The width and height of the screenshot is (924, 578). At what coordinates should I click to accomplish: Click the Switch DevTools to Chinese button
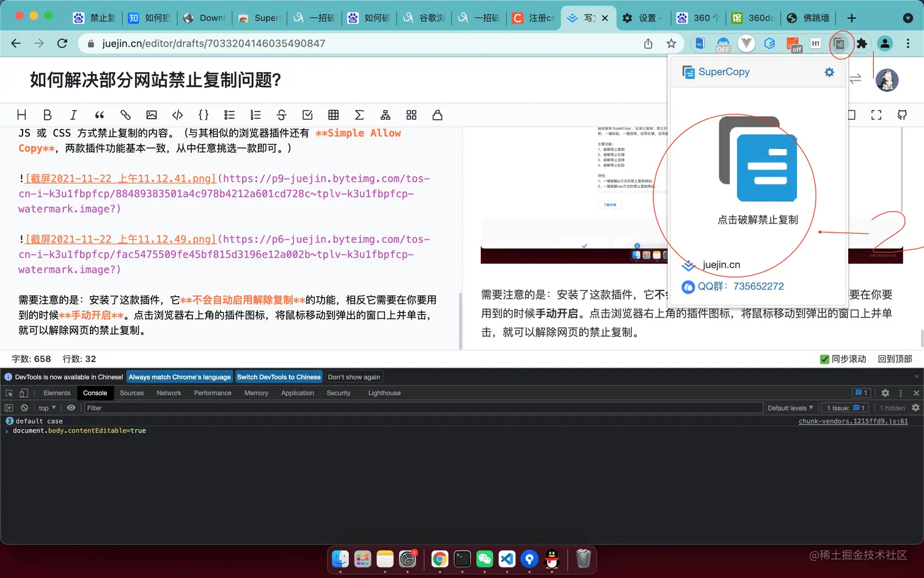tap(279, 377)
